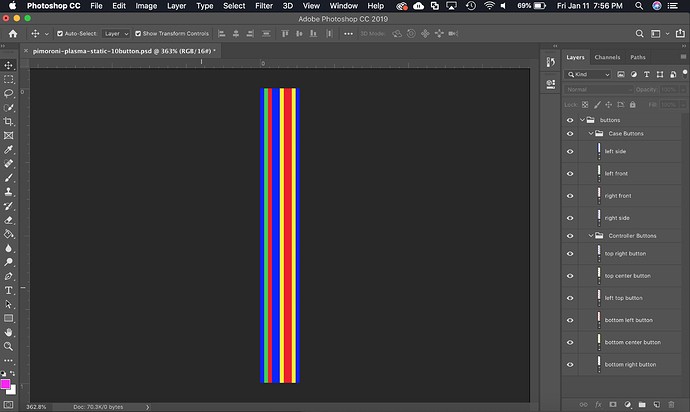
Task: Open the Opacity value dropdown
Action: (x=683, y=89)
